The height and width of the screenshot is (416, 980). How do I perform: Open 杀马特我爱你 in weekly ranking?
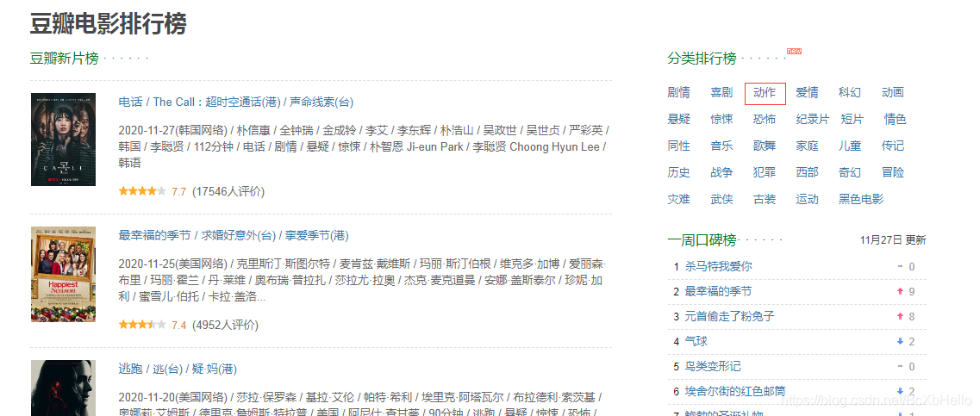tap(718, 266)
